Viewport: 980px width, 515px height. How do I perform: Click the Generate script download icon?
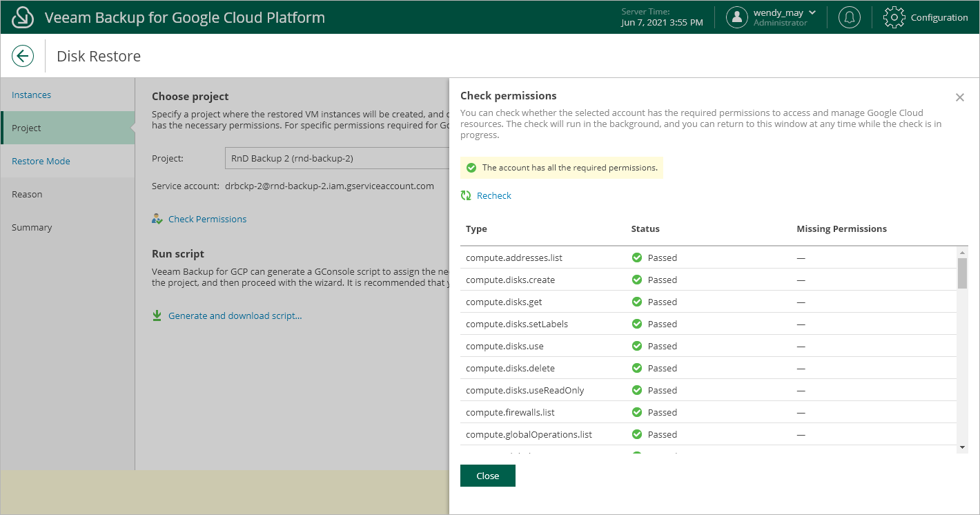tap(157, 315)
